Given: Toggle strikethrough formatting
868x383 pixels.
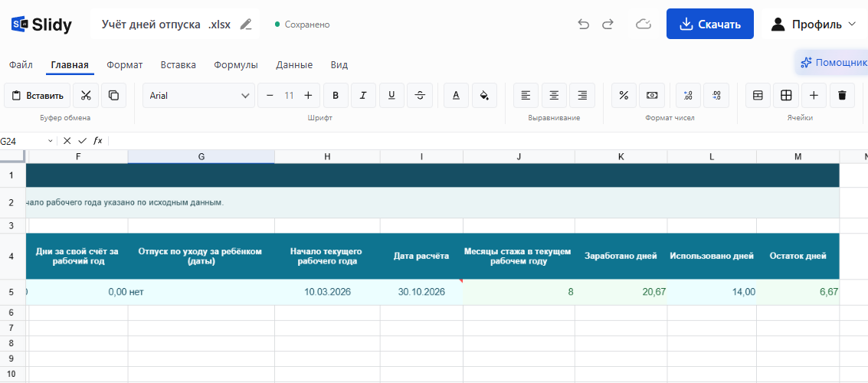Looking at the screenshot, I should coord(420,95).
